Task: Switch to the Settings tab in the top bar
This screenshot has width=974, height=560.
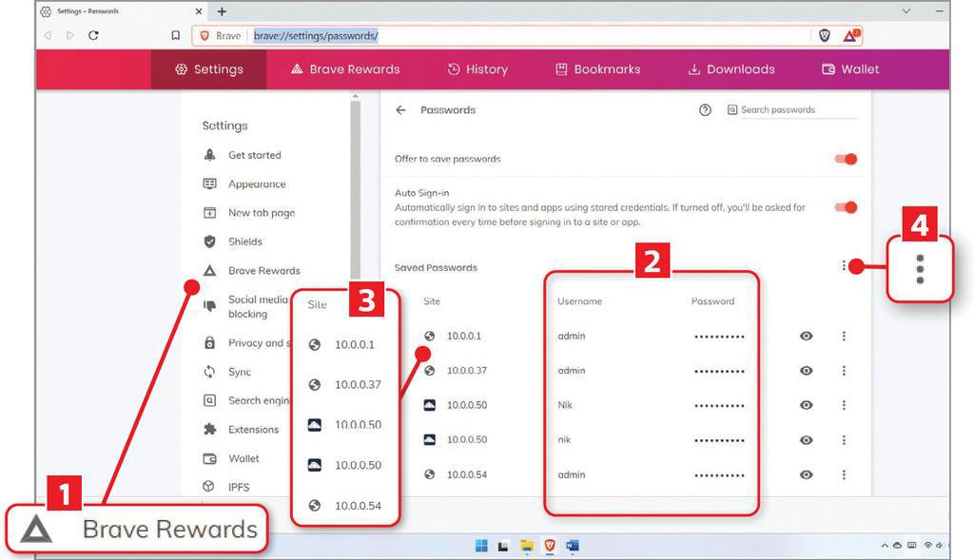Action: (x=208, y=69)
